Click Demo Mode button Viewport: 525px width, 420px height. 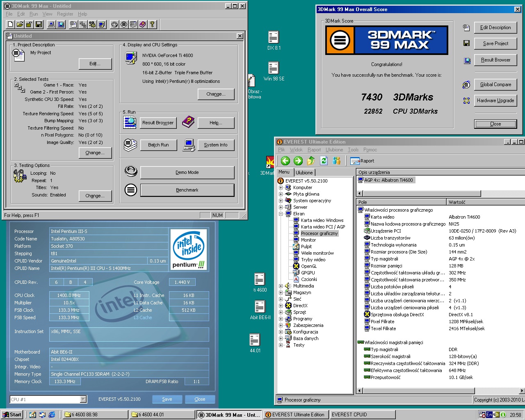tap(187, 172)
